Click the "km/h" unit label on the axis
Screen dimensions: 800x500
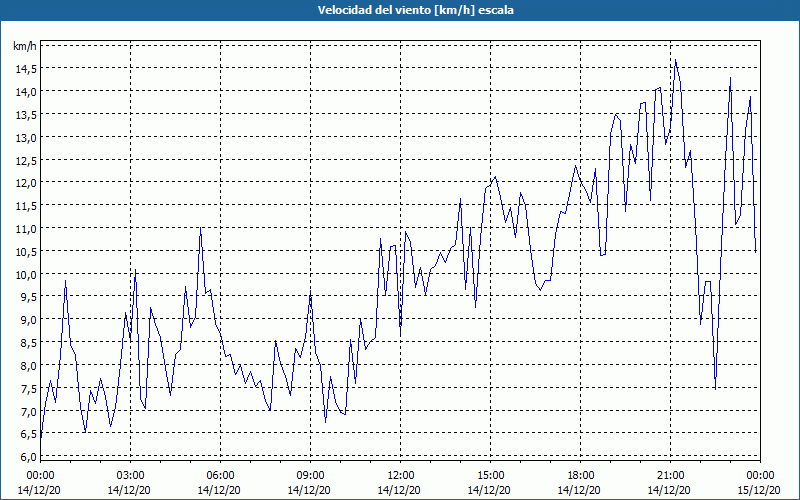(25, 46)
